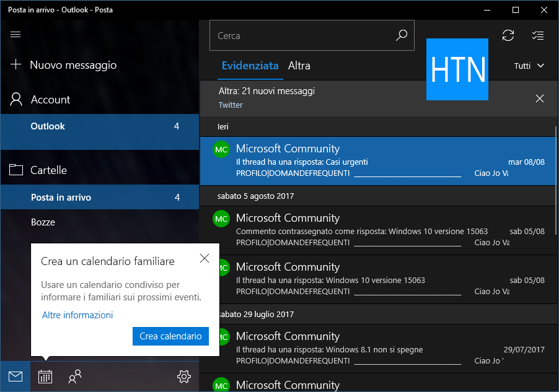Click sabato 29 luglio 2017 header
This screenshot has width=559, height=392.
click(x=255, y=315)
